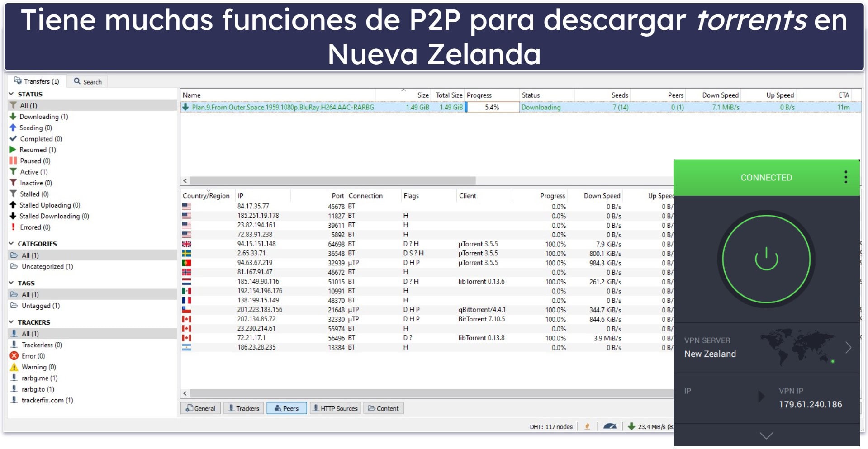This screenshot has height=449, width=868.
Task: Select All (1) under TRACKERS
Action: [93, 334]
